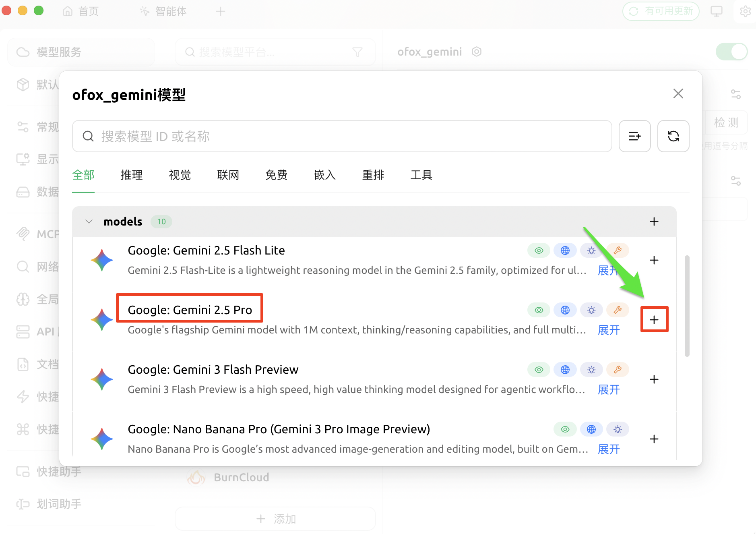Viewport: 756px width, 534px height.
Task: Click the vision eye tag on Gemini 2.5 Pro
Action: pyautogui.click(x=539, y=310)
